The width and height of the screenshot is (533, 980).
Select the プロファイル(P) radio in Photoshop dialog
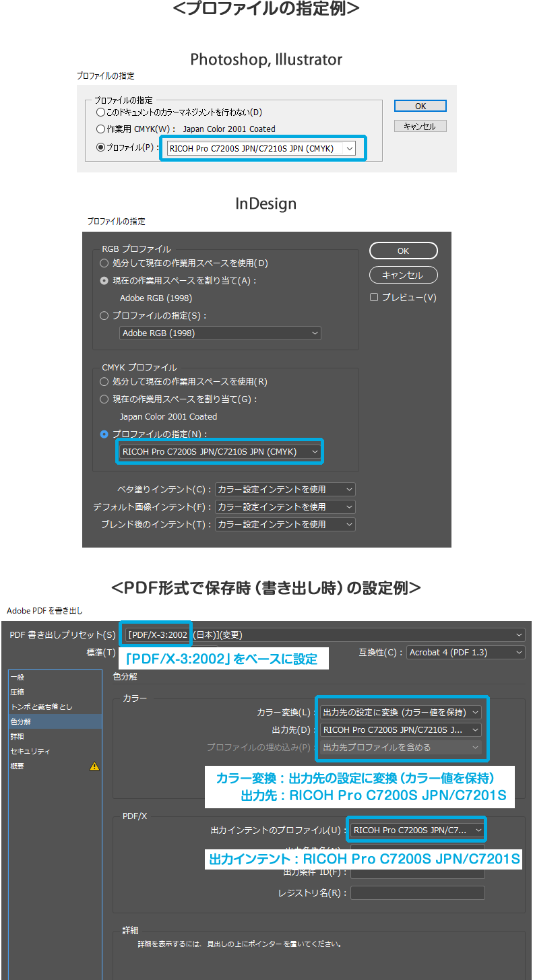point(100,148)
